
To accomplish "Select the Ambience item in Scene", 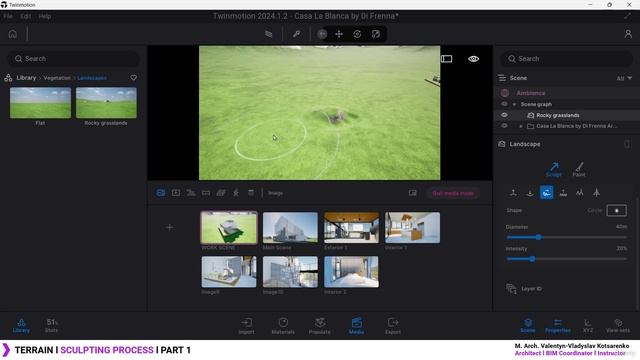I will click(531, 93).
